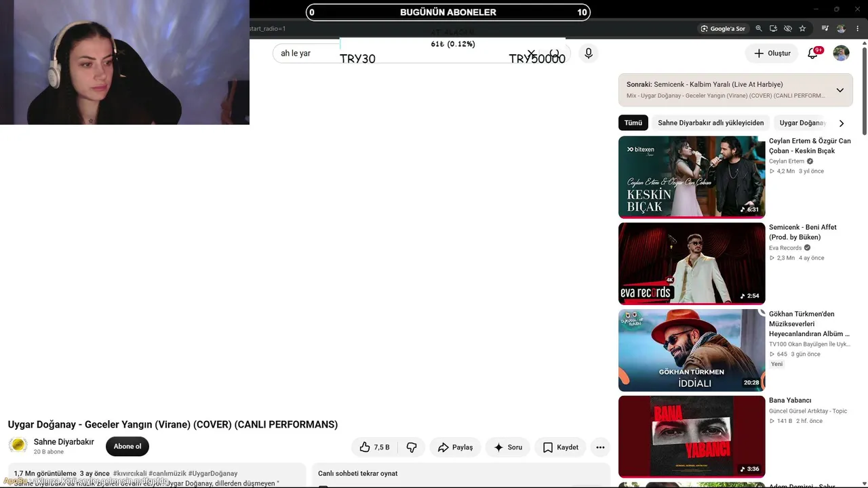
Task: Open the Bana Yabancı video thumbnail
Action: pyautogui.click(x=692, y=436)
